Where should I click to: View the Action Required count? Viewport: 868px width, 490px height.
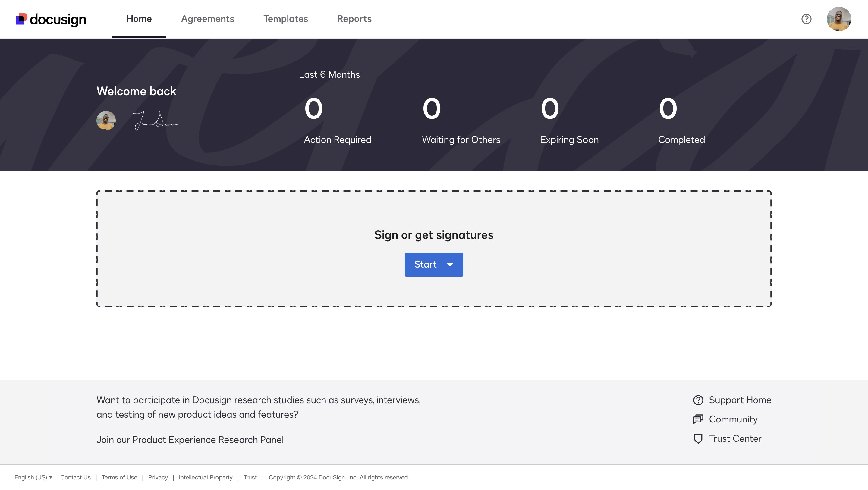313,109
